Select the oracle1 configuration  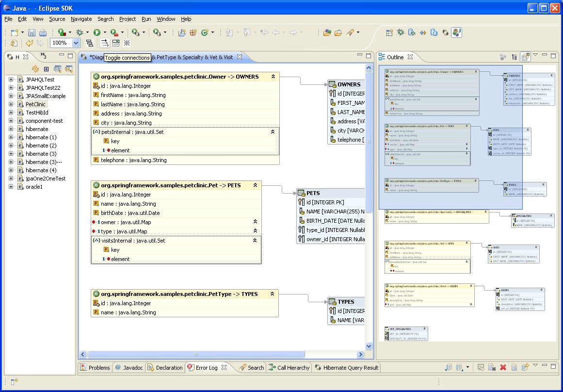(34, 187)
